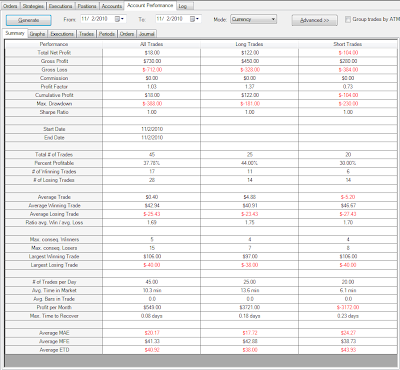The height and width of the screenshot is (370, 400).
Task: Select Avg. Bars in Trade label
Action: point(54,299)
